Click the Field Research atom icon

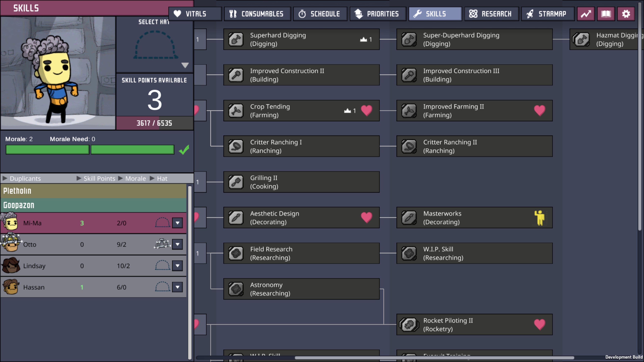pos(236,253)
